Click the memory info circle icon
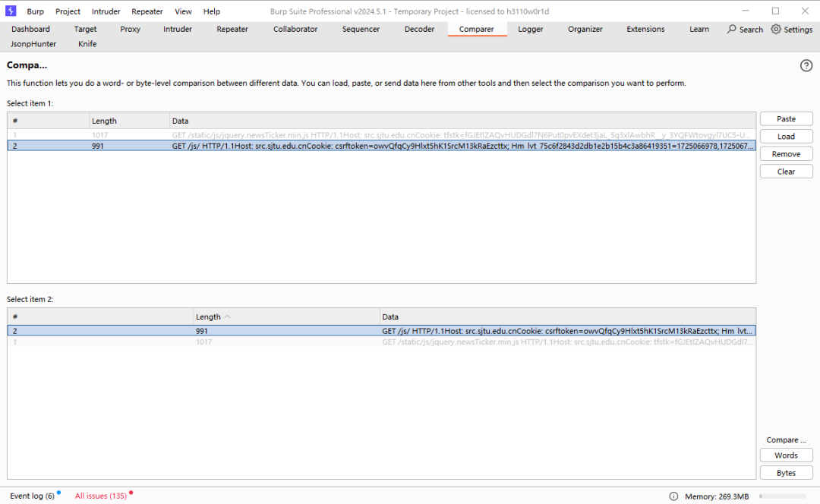 pyautogui.click(x=673, y=496)
